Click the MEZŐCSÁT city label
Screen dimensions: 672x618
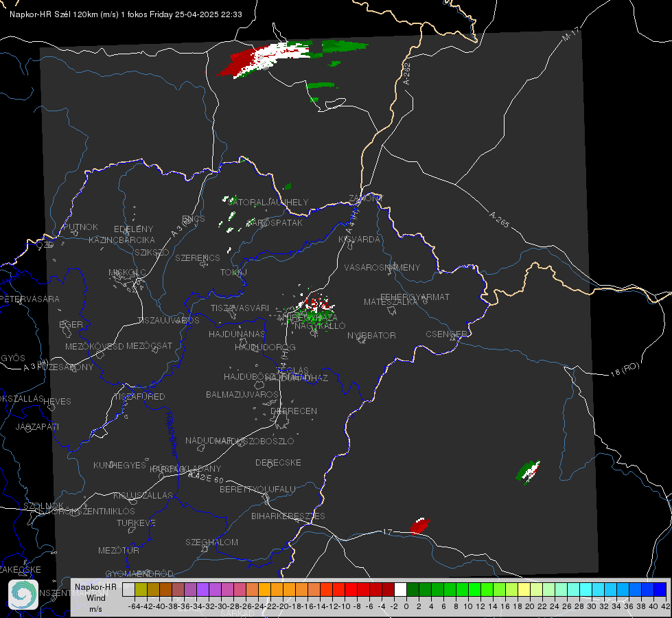tap(149, 345)
